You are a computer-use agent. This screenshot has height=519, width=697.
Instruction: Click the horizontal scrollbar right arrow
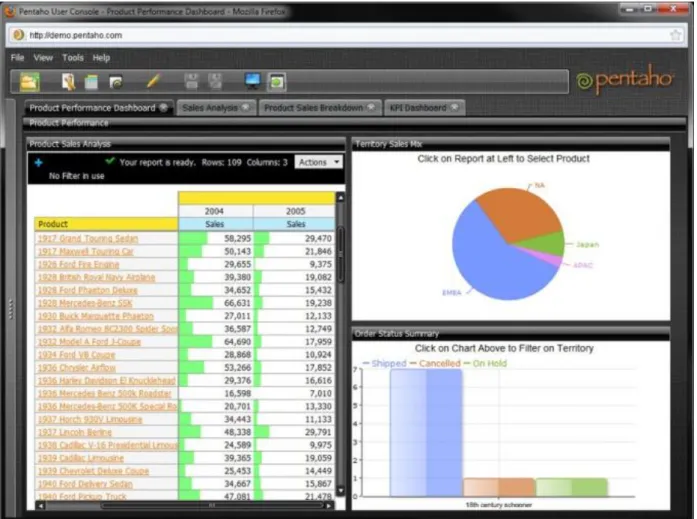click(x=328, y=506)
